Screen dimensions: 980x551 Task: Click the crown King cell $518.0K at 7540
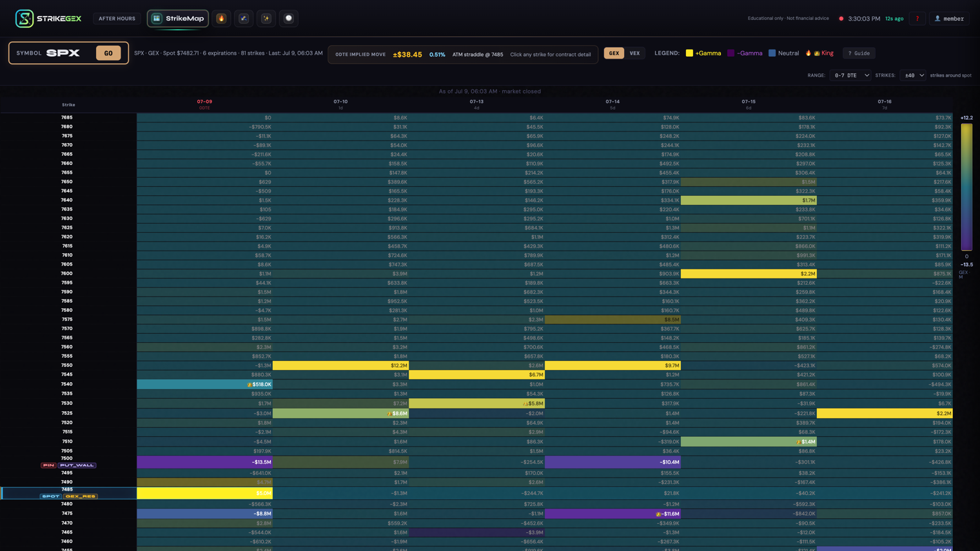[x=204, y=384]
